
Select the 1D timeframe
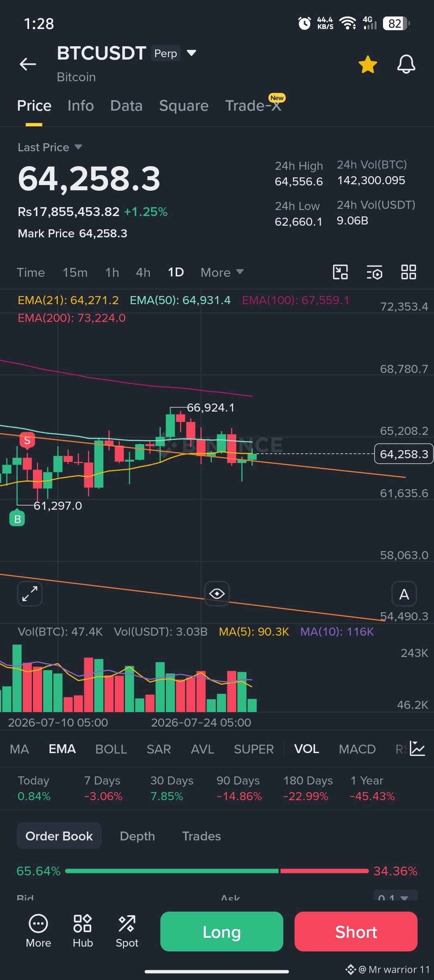click(x=176, y=272)
